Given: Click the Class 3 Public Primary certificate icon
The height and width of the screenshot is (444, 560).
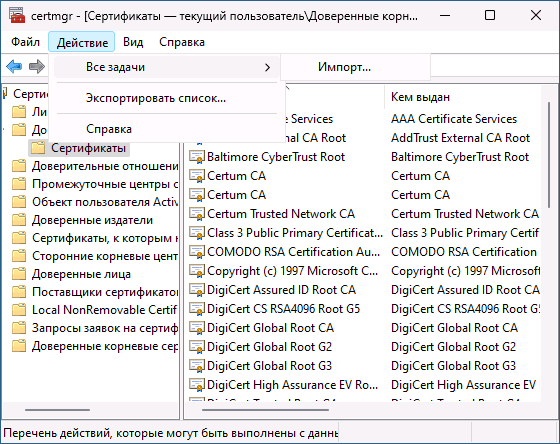Looking at the screenshot, I should [x=197, y=233].
